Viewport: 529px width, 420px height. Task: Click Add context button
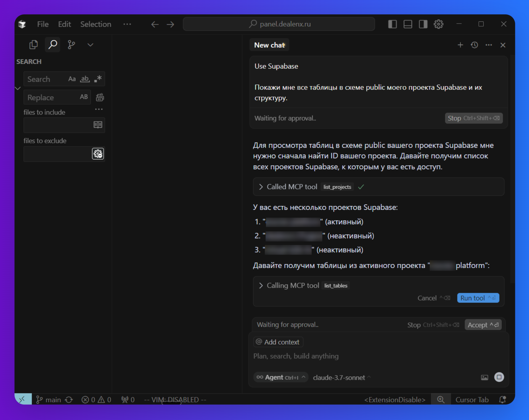coord(278,342)
